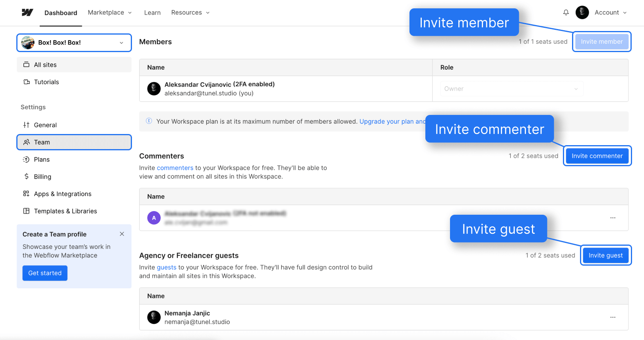This screenshot has height=340, width=644.
Task: Open options ellipsis on the commenter row
Action: (x=613, y=218)
